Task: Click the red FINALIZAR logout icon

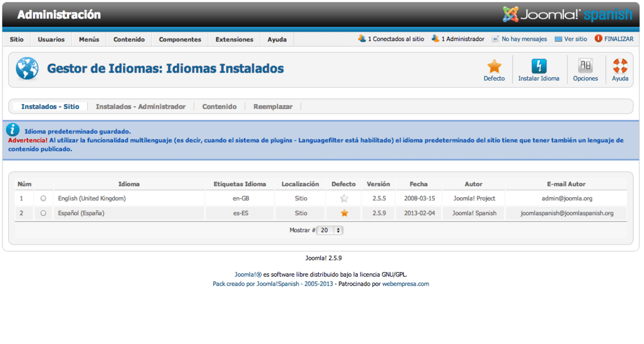Action: click(x=598, y=39)
